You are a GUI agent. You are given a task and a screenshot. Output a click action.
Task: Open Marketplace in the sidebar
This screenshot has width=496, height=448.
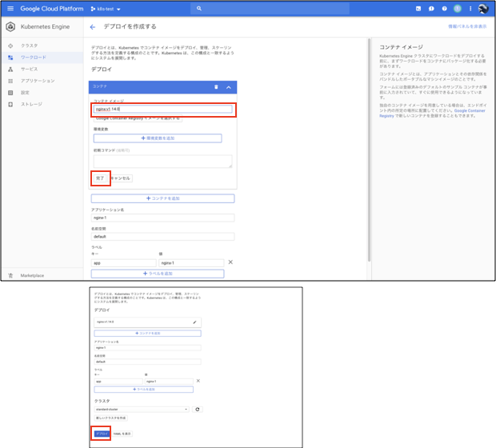coord(32,275)
